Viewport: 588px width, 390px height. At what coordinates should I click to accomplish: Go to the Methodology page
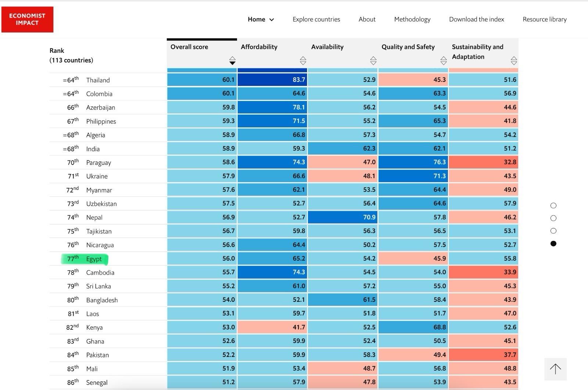click(x=412, y=19)
